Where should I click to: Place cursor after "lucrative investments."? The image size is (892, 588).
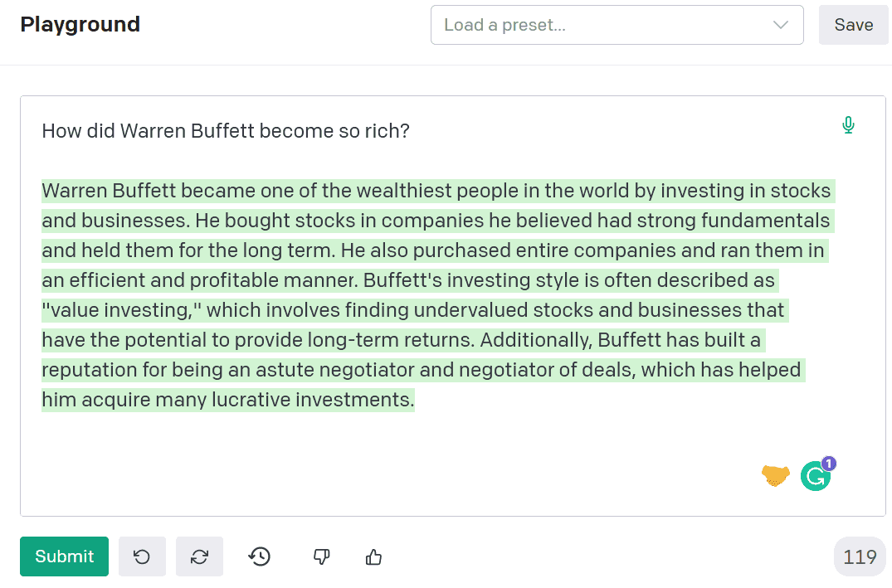point(415,400)
